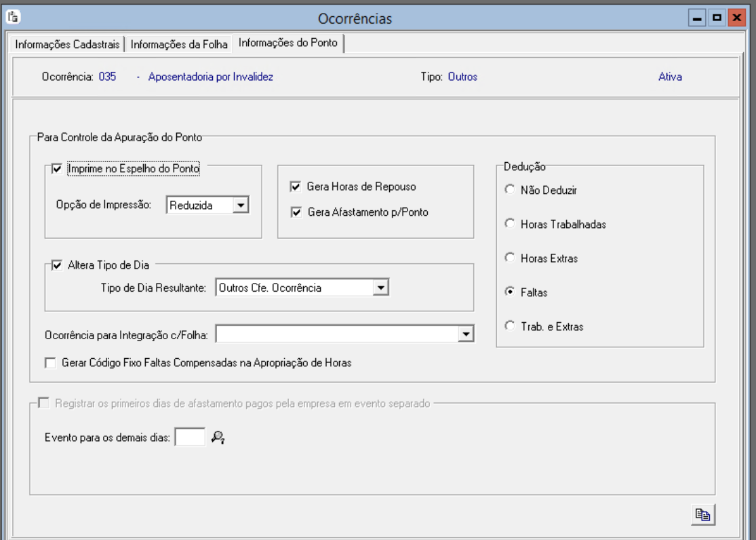Choose Trab. e Extras radio button
756x540 pixels.
click(510, 326)
